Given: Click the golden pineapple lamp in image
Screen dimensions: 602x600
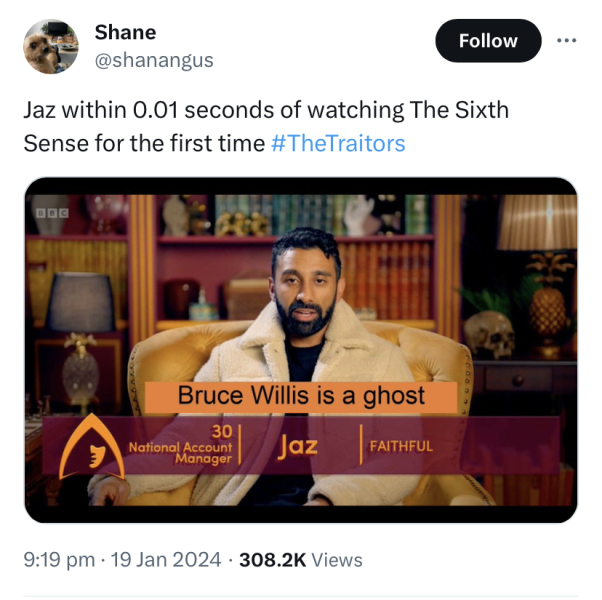Looking at the screenshot, I should 548,302.
